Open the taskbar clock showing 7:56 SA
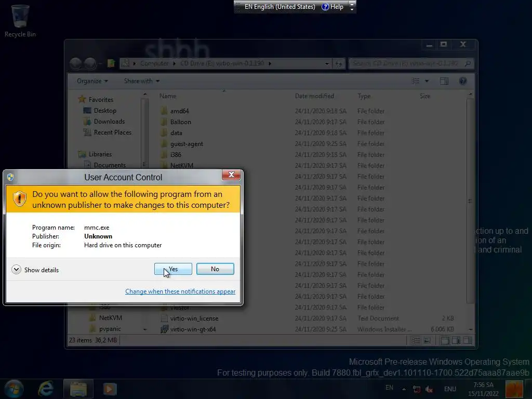 (483, 389)
